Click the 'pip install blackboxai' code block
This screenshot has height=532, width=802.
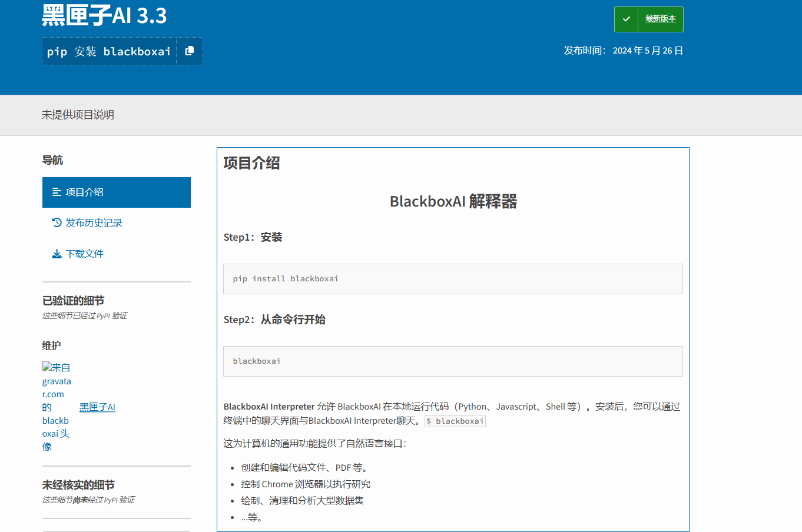pos(452,279)
